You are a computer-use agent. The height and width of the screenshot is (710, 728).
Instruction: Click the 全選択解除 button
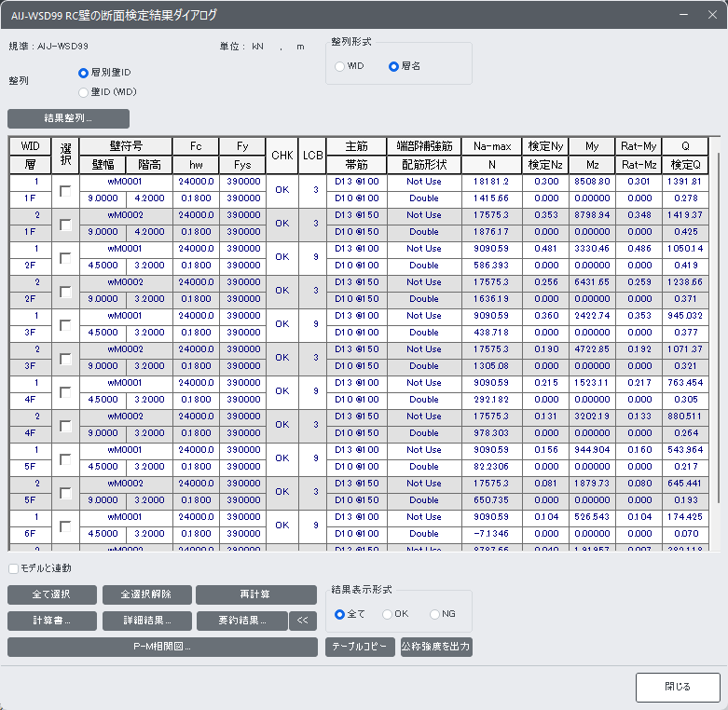146,594
